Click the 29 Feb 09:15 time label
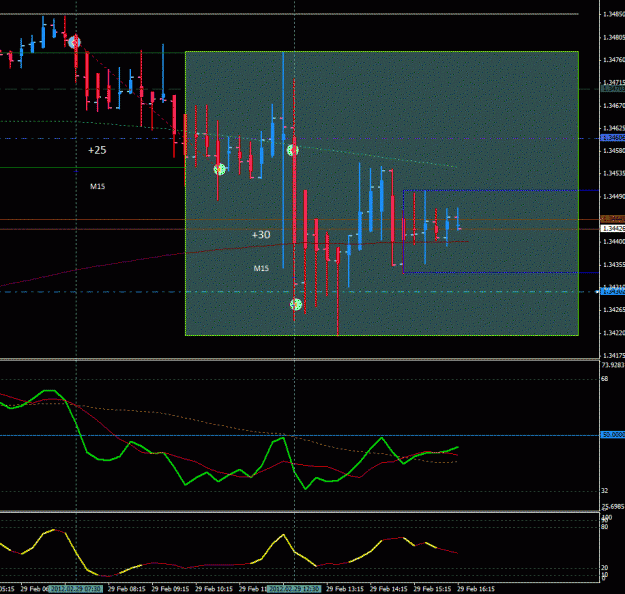This screenshot has width=625, height=594. tap(170, 589)
